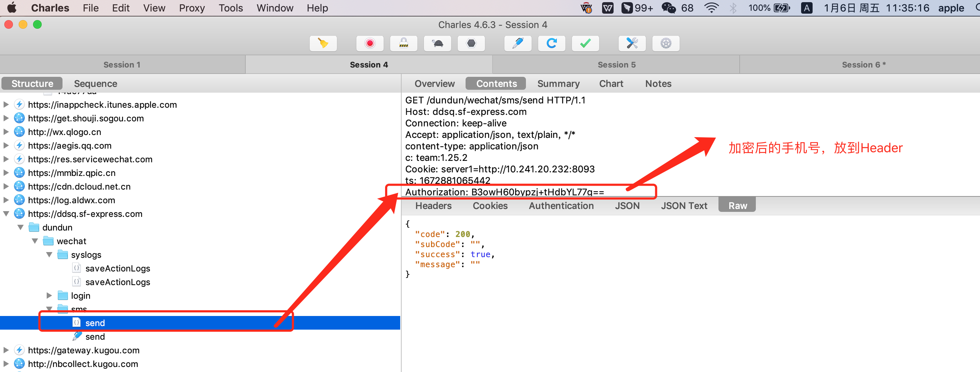Select the highlighted send request
The height and width of the screenshot is (372, 980).
pos(200,323)
